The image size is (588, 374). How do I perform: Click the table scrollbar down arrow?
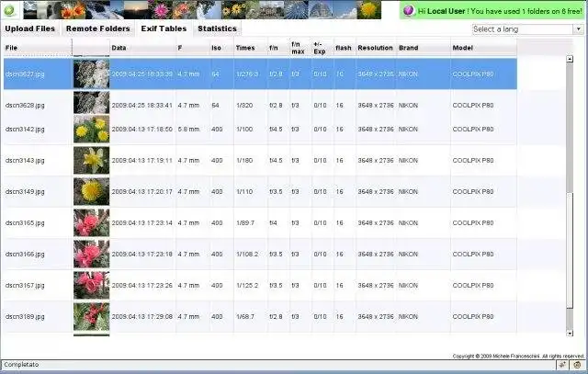570,334
